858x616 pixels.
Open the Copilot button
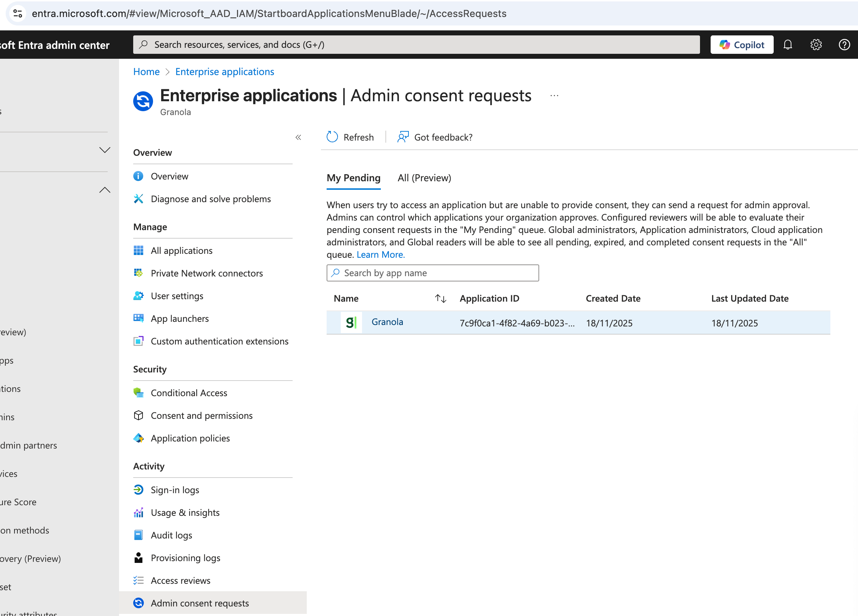(741, 45)
